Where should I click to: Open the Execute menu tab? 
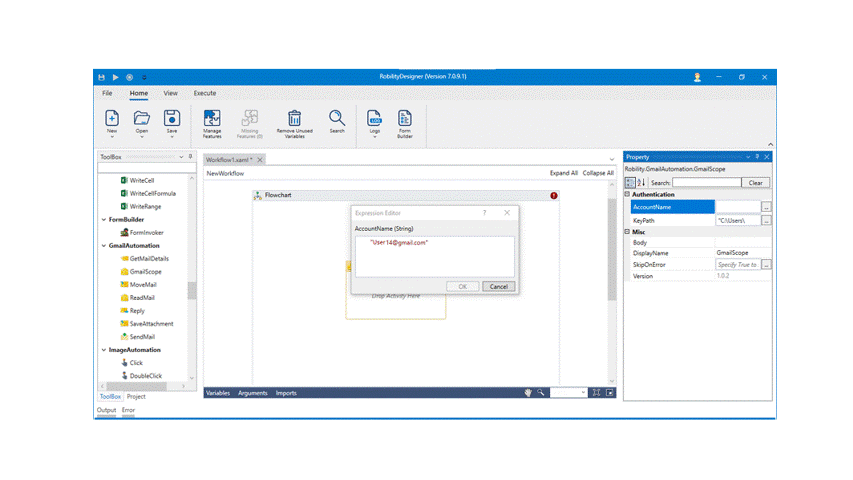point(204,93)
